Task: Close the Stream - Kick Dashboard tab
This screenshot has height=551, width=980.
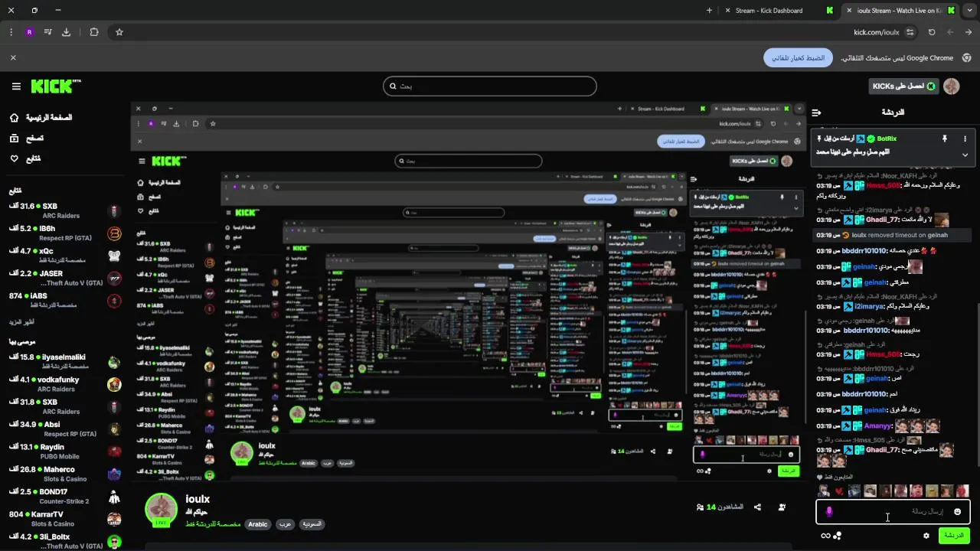Action: coord(727,11)
